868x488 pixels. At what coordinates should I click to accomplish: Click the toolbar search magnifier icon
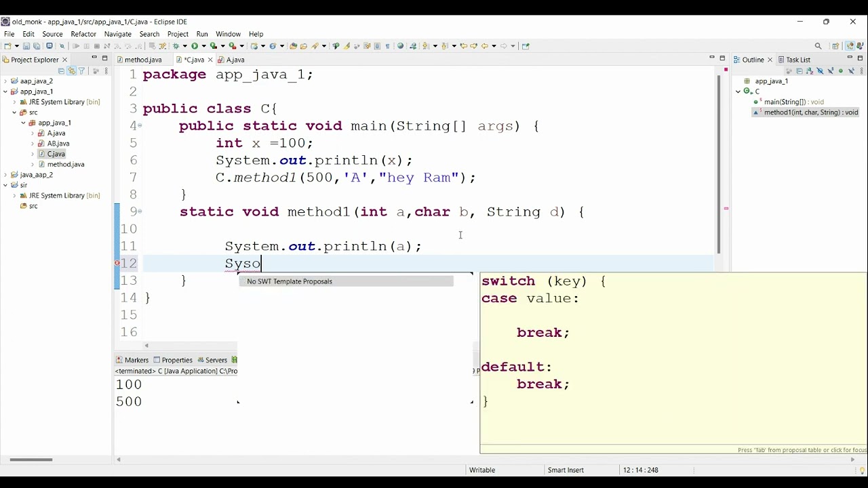pyautogui.click(x=818, y=46)
